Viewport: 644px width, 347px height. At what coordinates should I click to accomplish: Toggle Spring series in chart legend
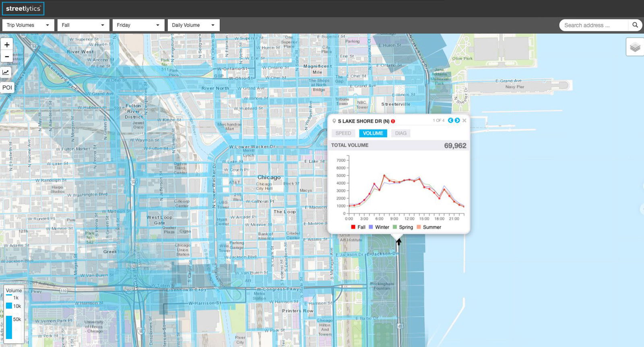(402, 227)
